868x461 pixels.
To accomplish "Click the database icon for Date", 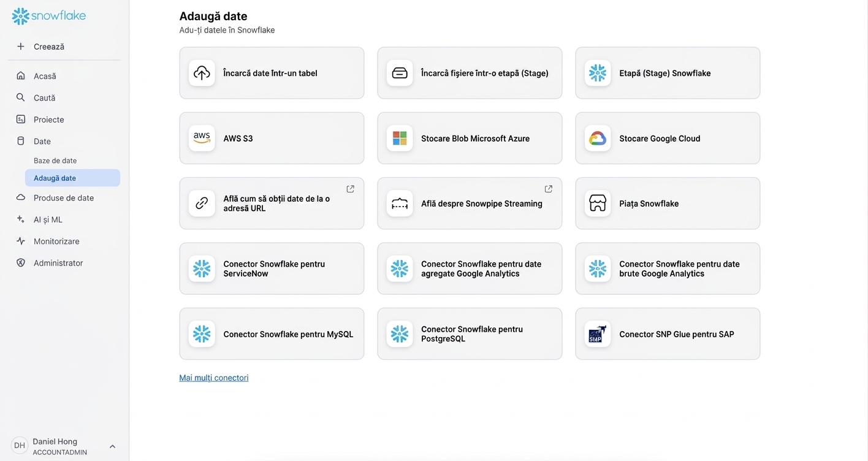I will click(x=21, y=141).
